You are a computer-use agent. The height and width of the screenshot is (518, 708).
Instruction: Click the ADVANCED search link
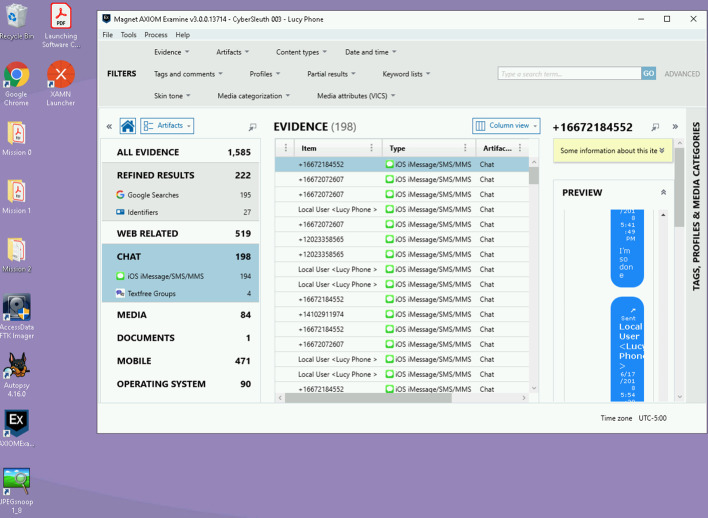pos(682,74)
